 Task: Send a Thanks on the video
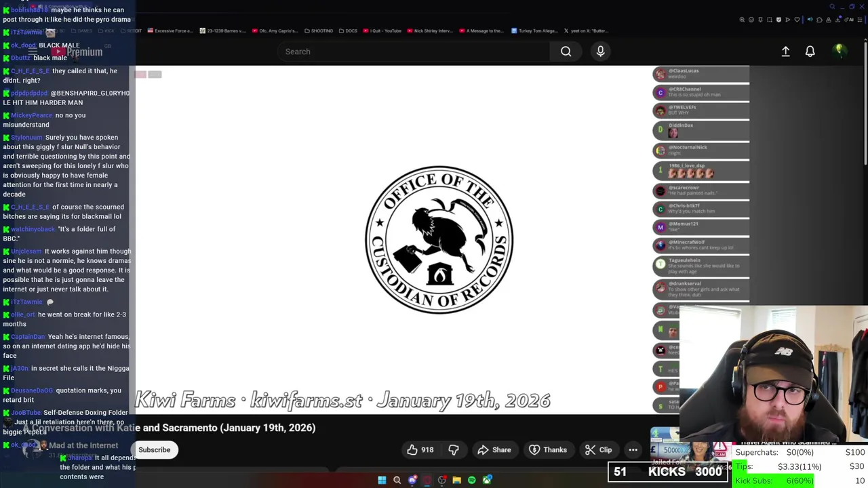547,450
